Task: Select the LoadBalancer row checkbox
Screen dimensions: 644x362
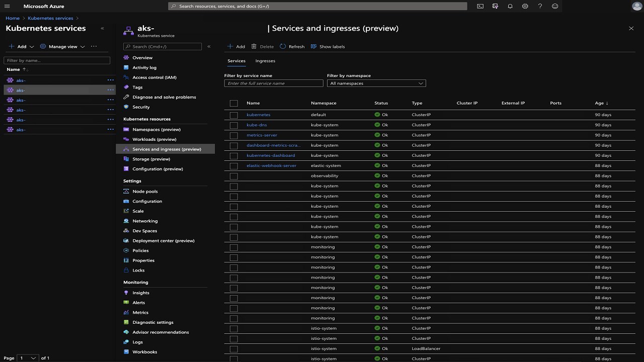Action: pos(233,349)
